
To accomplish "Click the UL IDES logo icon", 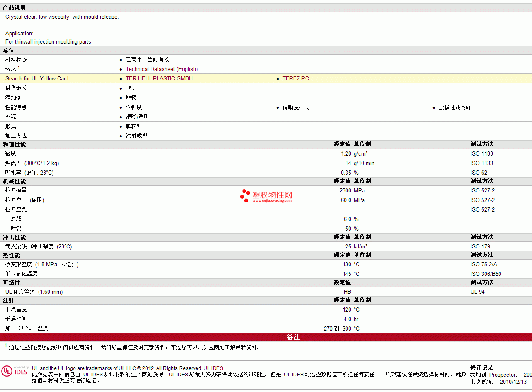I will pyautogui.click(x=15, y=370).
